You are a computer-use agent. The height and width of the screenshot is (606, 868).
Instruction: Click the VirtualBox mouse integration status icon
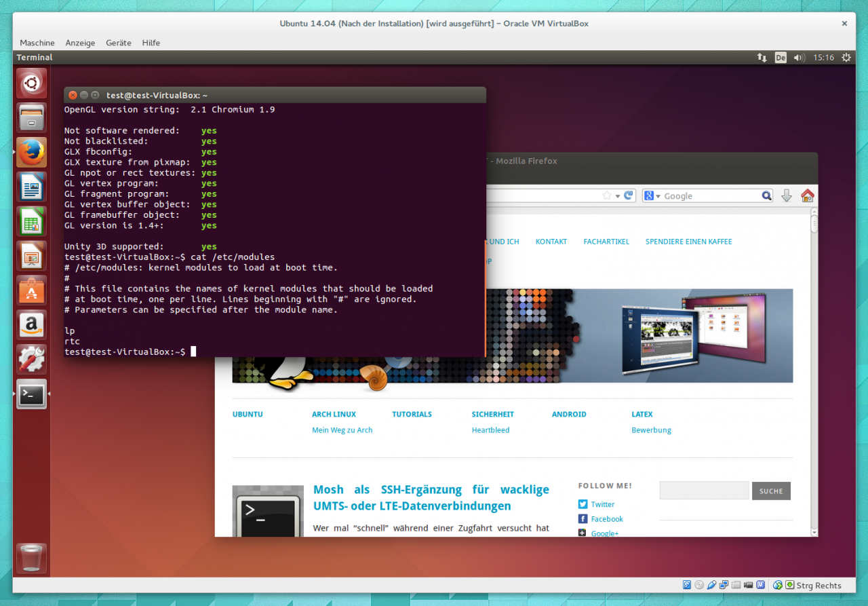click(778, 585)
